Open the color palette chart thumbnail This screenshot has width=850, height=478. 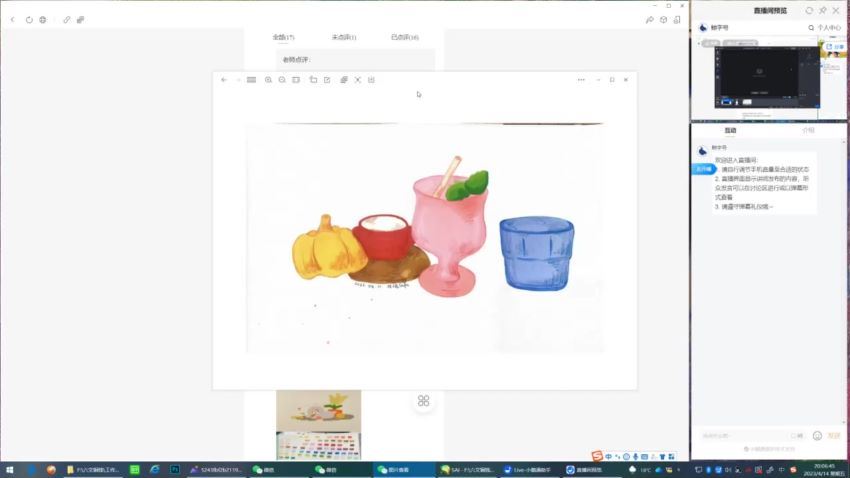319,446
